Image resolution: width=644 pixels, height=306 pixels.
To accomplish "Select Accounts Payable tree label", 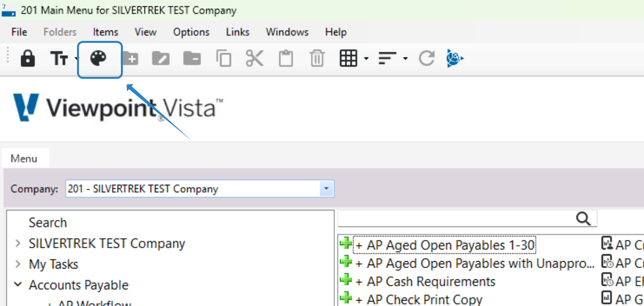I will 78,285.
